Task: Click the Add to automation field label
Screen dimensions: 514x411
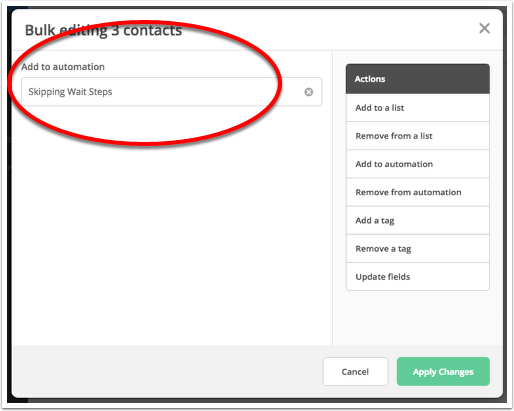Action: 63,67
